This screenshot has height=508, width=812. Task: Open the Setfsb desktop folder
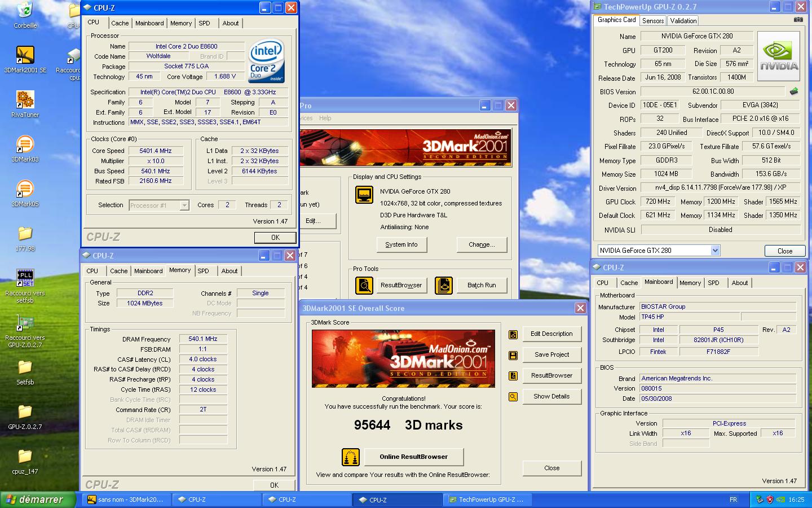pos(25,367)
